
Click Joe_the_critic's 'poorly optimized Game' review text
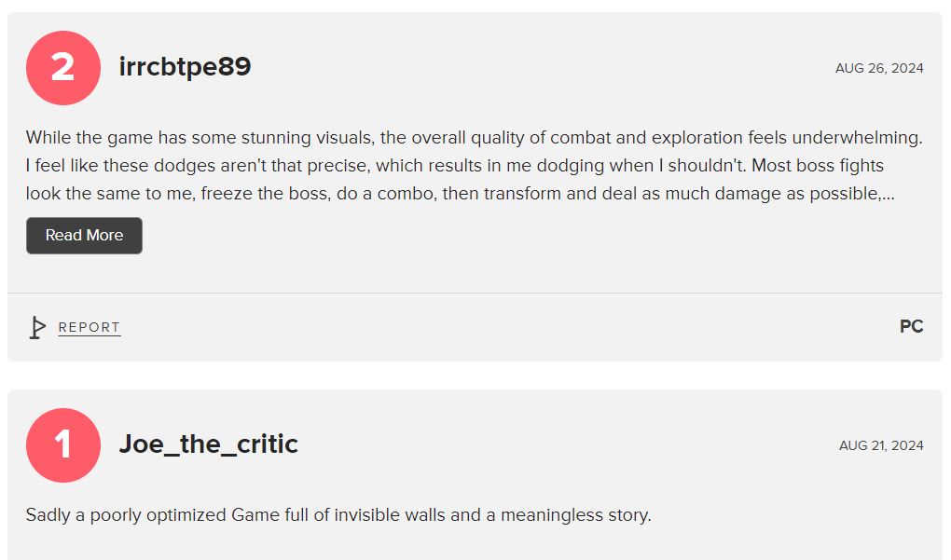tap(338, 515)
